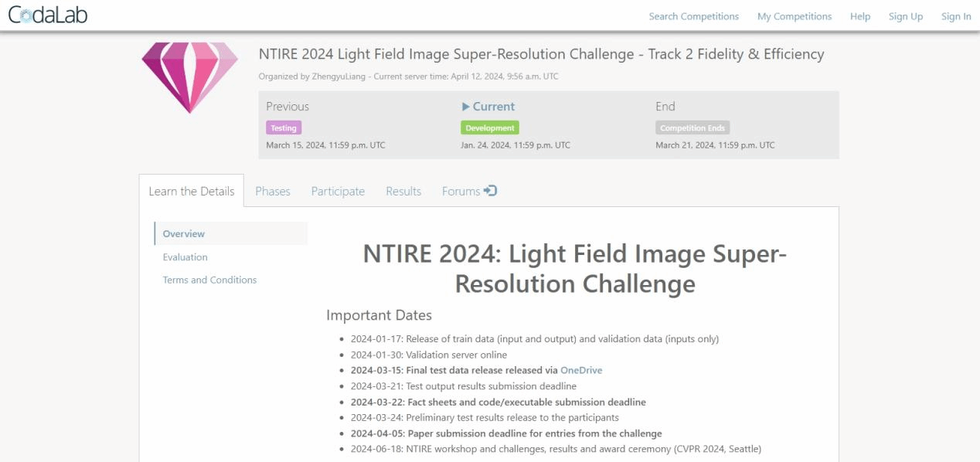Viewport: 980px width, 462px height.
Task: Click the green Development phase badge
Action: (x=489, y=128)
